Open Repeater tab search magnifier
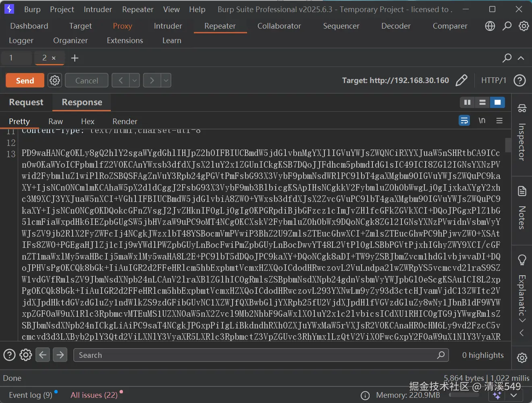Image resolution: width=532 pixels, height=403 pixels. 507,58
